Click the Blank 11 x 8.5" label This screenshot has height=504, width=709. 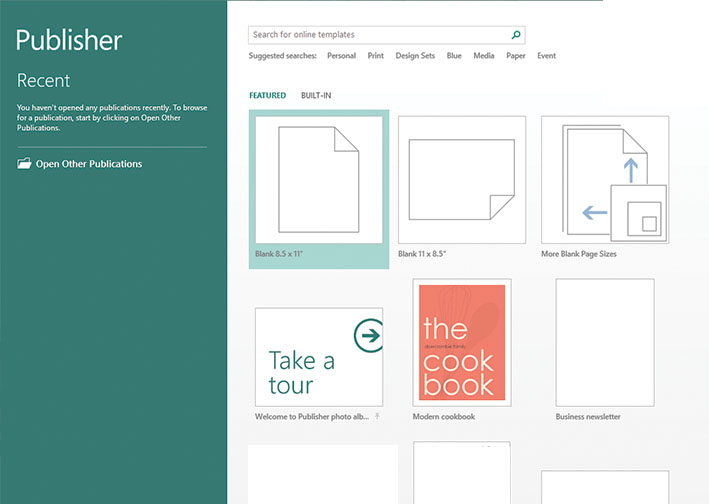(422, 254)
